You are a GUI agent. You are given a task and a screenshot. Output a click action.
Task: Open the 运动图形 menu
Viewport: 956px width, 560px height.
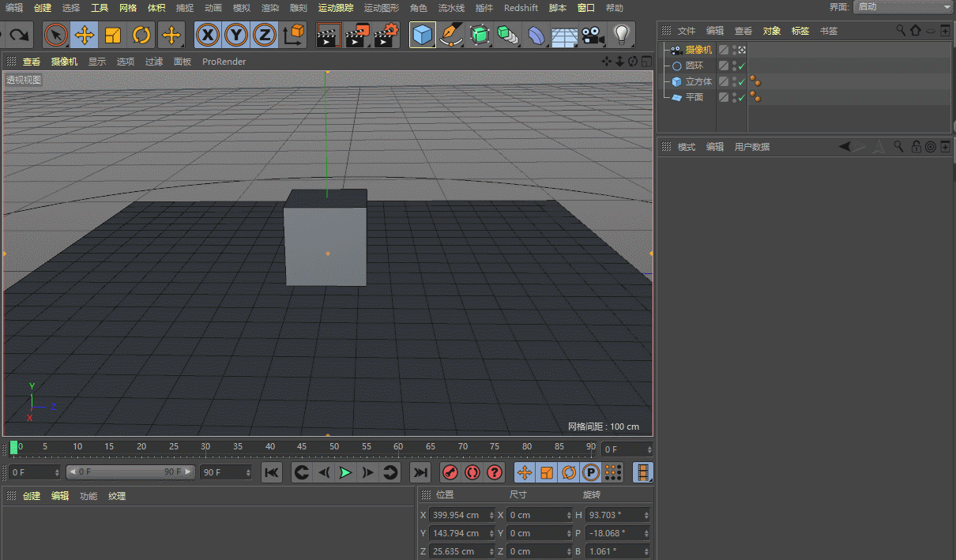point(382,8)
